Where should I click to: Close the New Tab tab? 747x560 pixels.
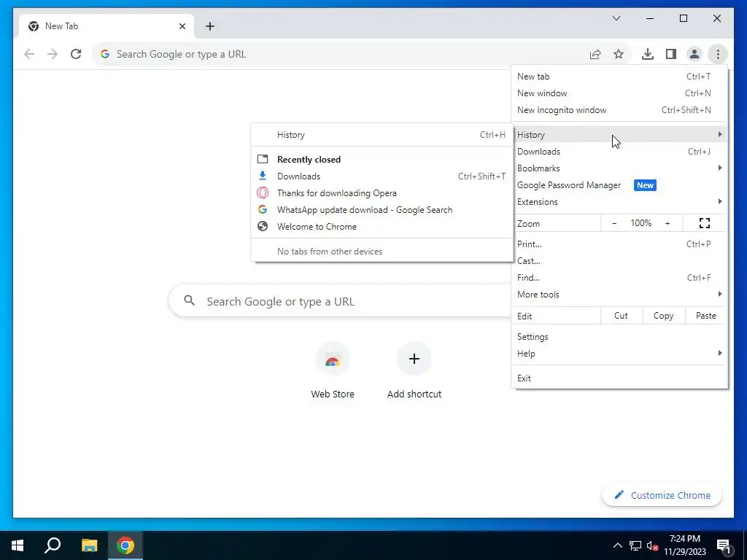tap(182, 26)
